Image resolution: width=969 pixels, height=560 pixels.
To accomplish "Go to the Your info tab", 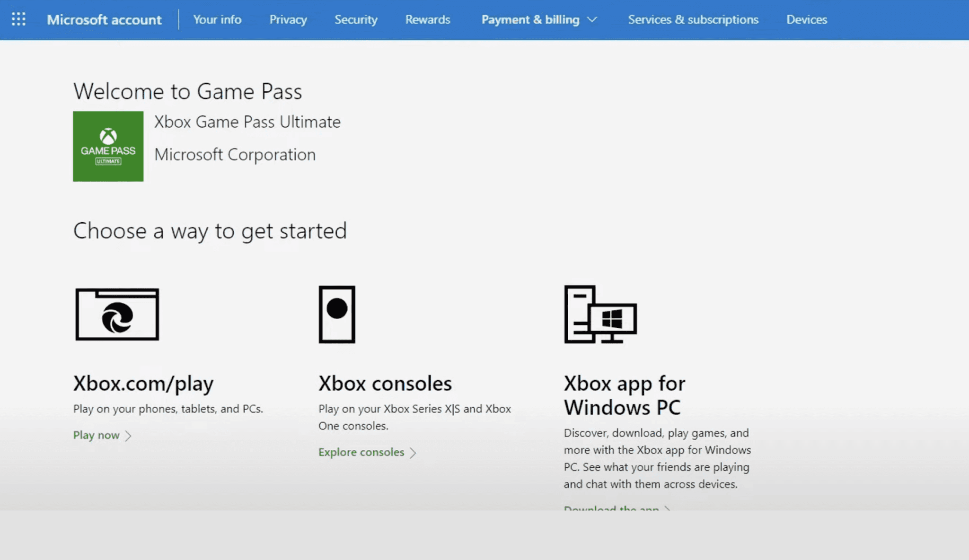I will point(217,20).
